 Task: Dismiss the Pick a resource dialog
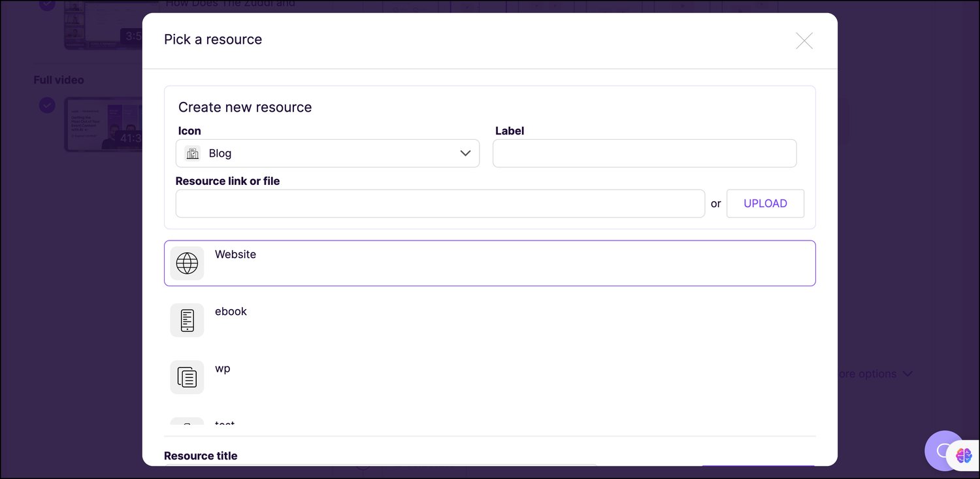click(x=804, y=41)
